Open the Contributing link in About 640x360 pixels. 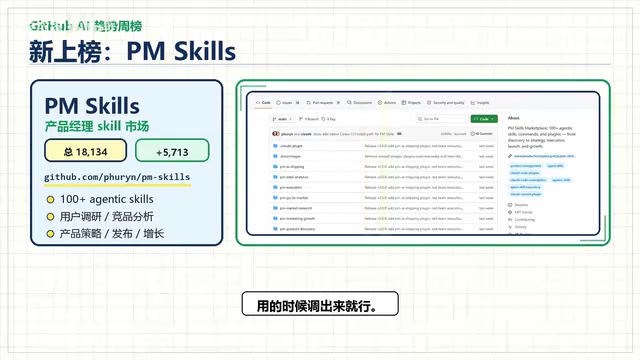tap(524, 220)
